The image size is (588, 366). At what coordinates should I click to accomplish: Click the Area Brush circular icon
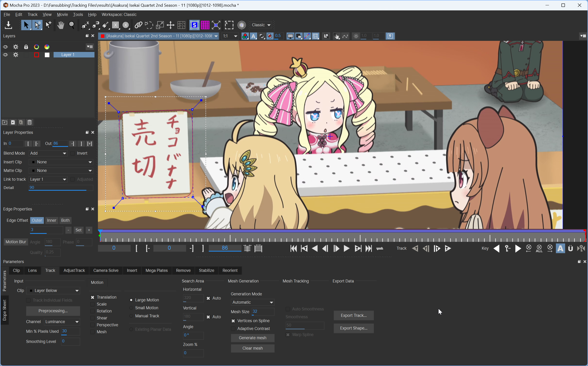click(x=241, y=25)
